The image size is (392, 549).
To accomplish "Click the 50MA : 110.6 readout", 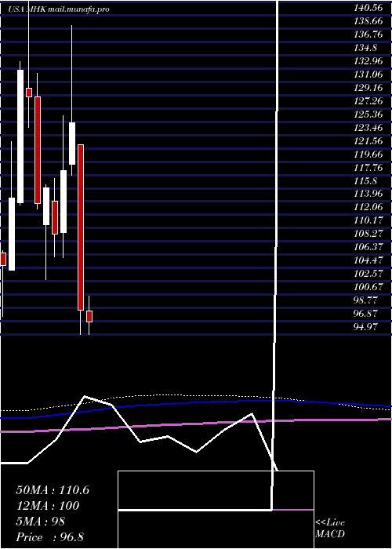I will click(53, 490).
